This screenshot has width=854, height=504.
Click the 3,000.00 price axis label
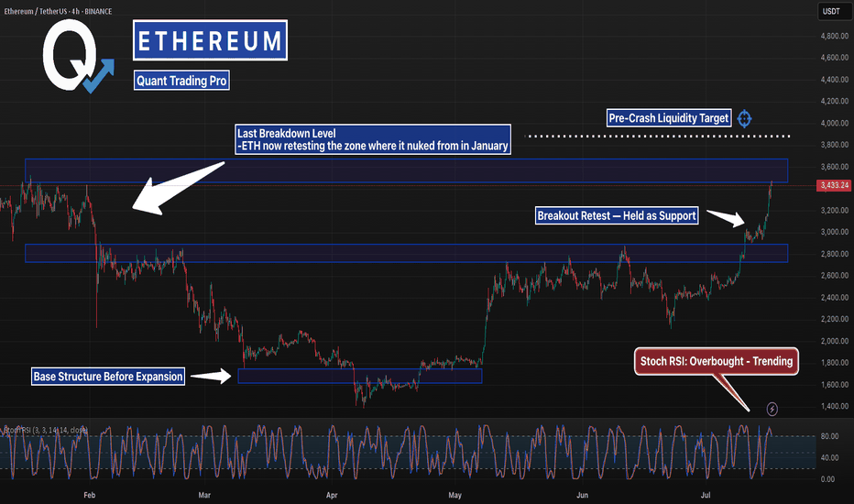pyautogui.click(x=835, y=232)
